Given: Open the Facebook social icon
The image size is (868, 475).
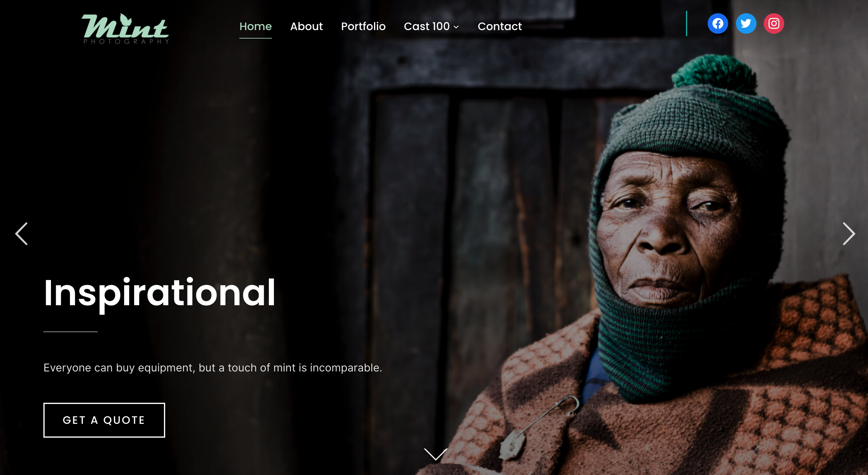Looking at the screenshot, I should pyautogui.click(x=717, y=23).
